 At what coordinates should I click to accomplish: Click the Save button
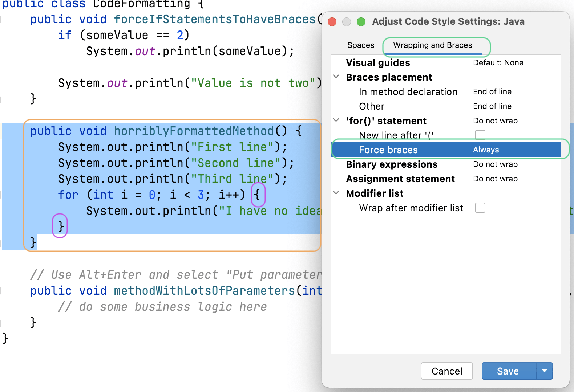(x=508, y=371)
